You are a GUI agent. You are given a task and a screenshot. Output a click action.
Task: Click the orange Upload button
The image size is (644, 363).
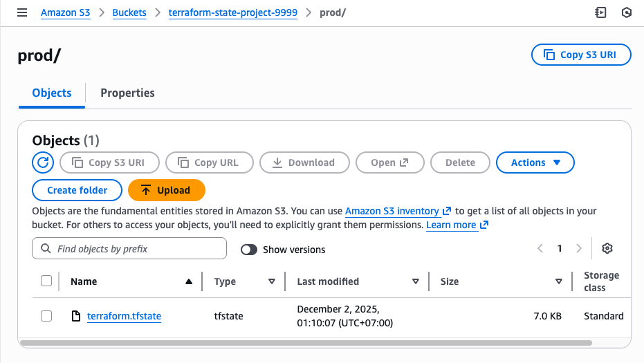tap(167, 190)
